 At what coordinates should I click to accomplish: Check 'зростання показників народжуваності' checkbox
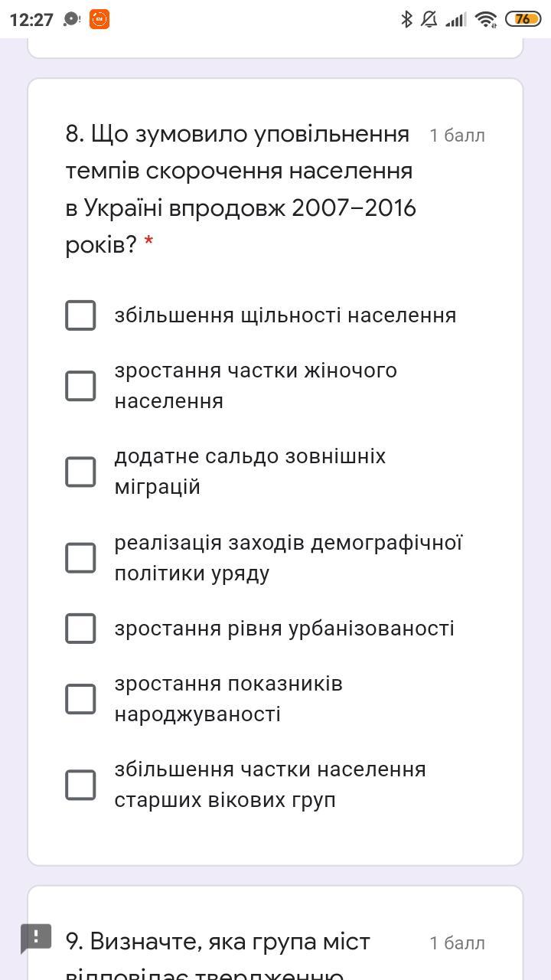click(x=80, y=699)
